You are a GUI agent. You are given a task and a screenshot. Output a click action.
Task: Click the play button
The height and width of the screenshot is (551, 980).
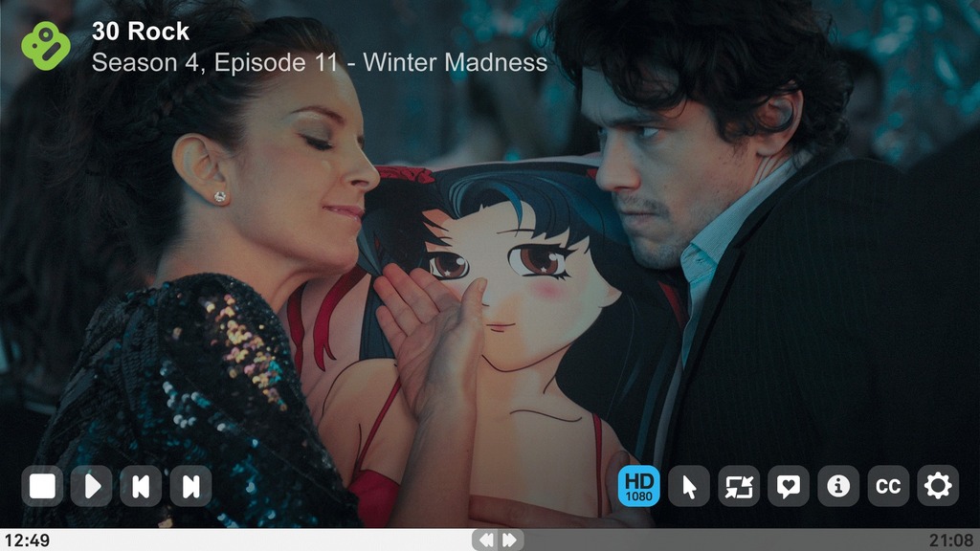point(92,486)
